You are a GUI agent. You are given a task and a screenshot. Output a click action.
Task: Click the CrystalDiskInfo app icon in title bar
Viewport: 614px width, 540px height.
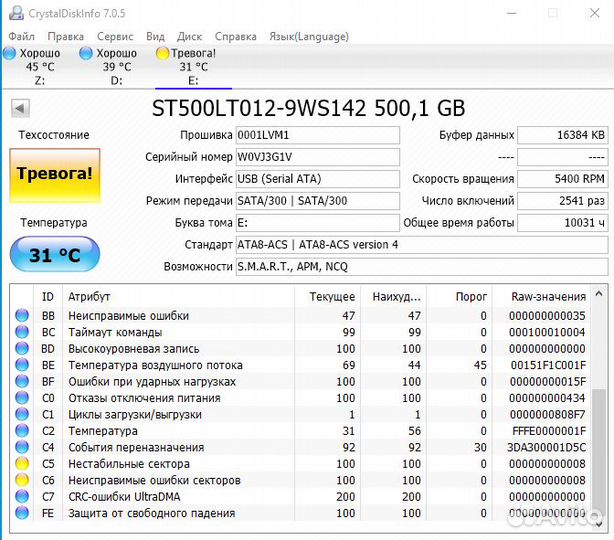point(12,13)
